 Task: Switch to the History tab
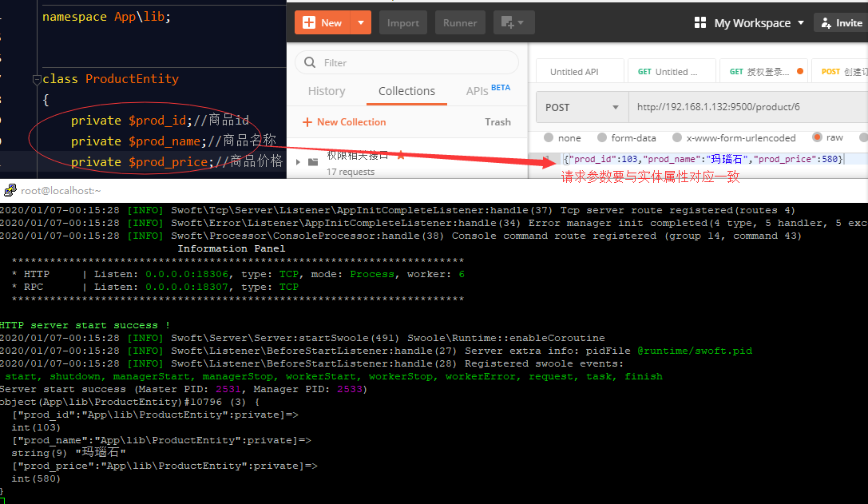click(x=327, y=91)
